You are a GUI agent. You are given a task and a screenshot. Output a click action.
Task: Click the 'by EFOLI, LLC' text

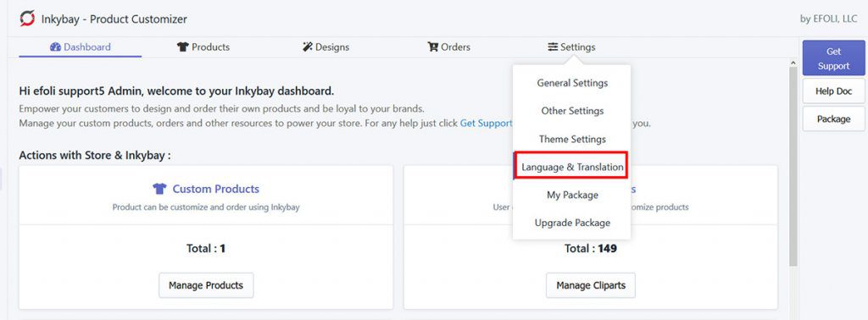(828, 19)
